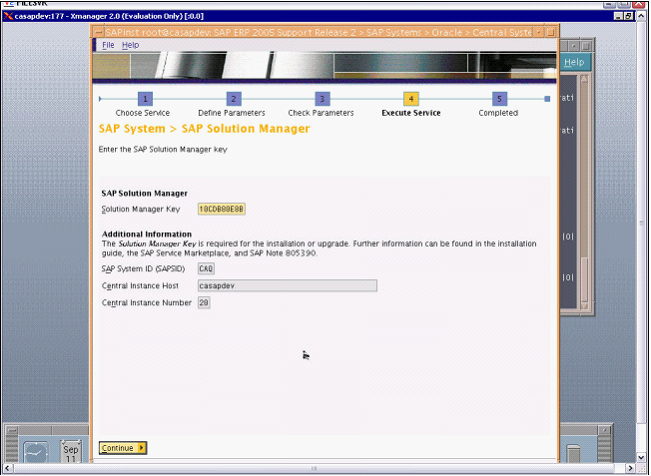The width and height of the screenshot is (651, 476).
Task: Open the calendar icon showing Sep 11
Action: coord(71,451)
